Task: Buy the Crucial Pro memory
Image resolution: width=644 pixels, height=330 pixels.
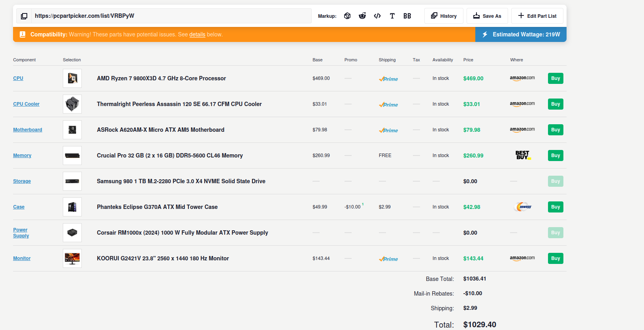Action: pyautogui.click(x=555, y=156)
